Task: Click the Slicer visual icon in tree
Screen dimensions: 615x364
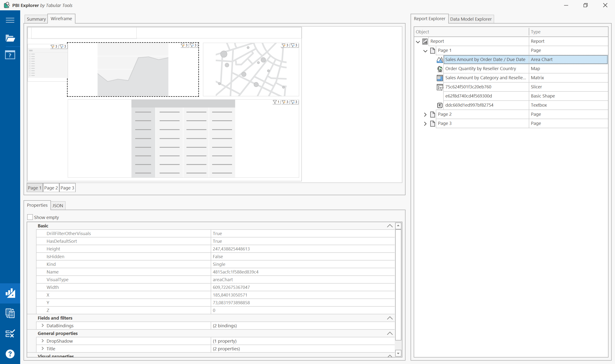Action: pos(440,87)
